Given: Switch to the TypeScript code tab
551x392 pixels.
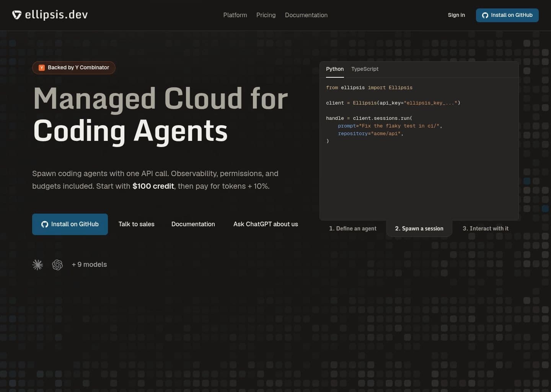Looking at the screenshot, I should (x=365, y=69).
